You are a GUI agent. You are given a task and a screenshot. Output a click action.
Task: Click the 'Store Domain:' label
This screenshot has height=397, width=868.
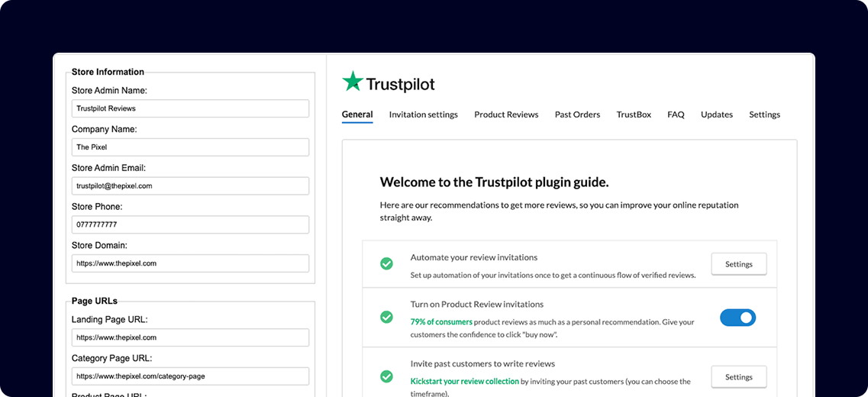pyautogui.click(x=99, y=245)
